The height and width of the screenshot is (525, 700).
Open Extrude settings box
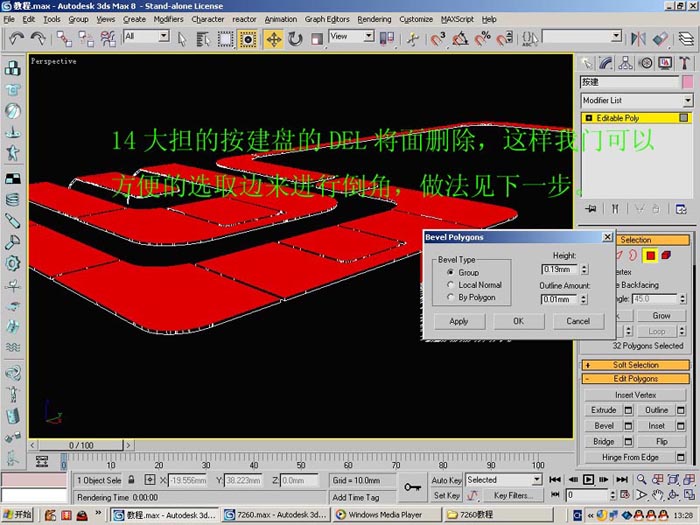click(628, 410)
